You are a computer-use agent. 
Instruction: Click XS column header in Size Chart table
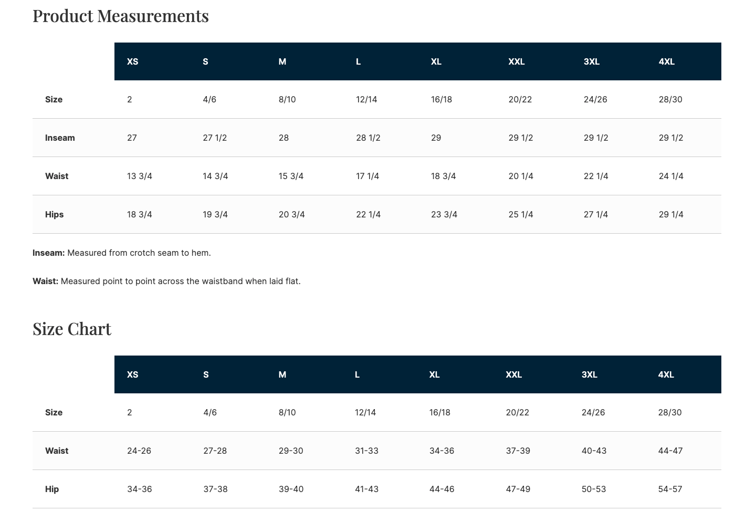click(x=133, y=374)
